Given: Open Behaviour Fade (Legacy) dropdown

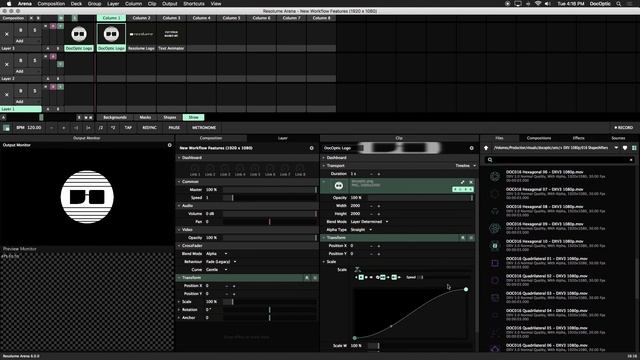Looking at the screenshot, I should coord(220,262).
